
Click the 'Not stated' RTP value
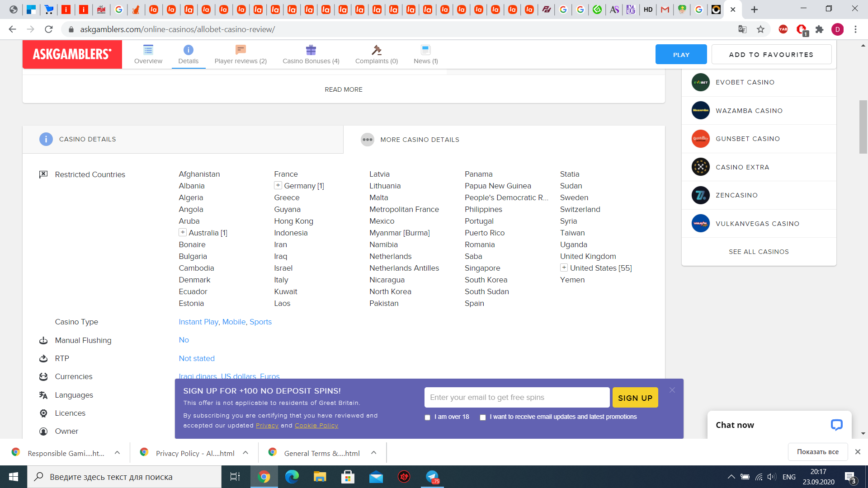(197, 358)
